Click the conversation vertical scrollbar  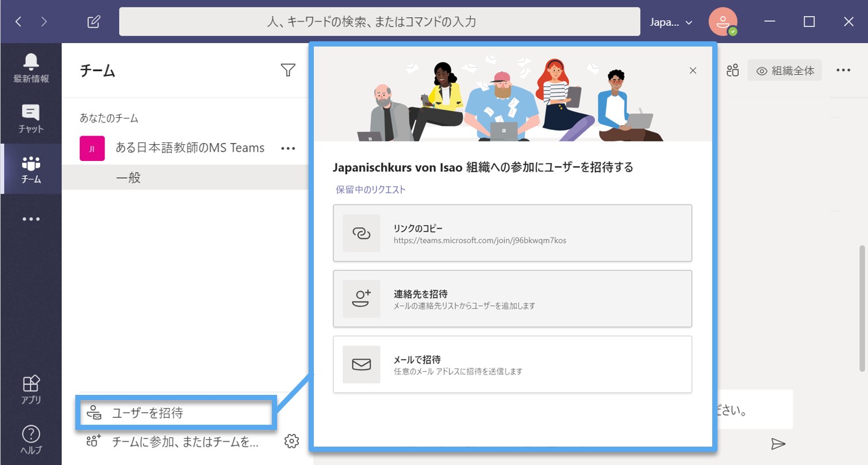pos(861,308)
